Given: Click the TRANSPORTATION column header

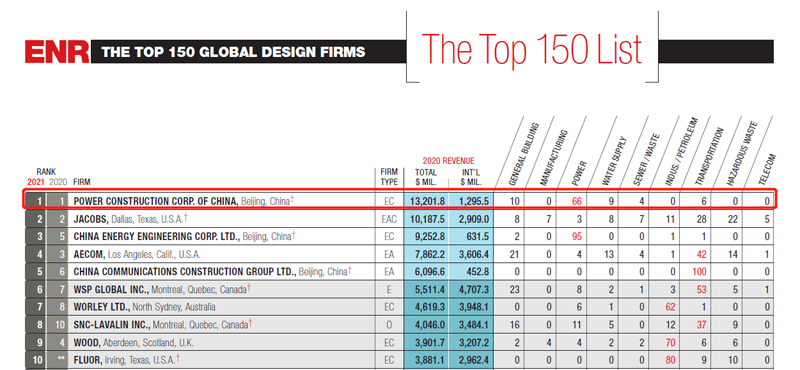Looking at the screenshot, I should coord(709,156).
